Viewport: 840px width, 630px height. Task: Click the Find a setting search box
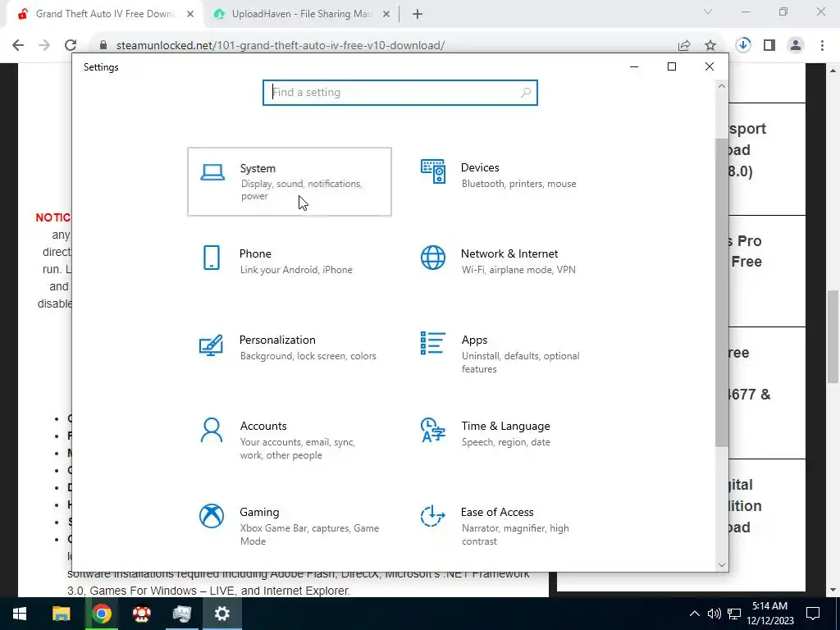(x=399, y=93)
